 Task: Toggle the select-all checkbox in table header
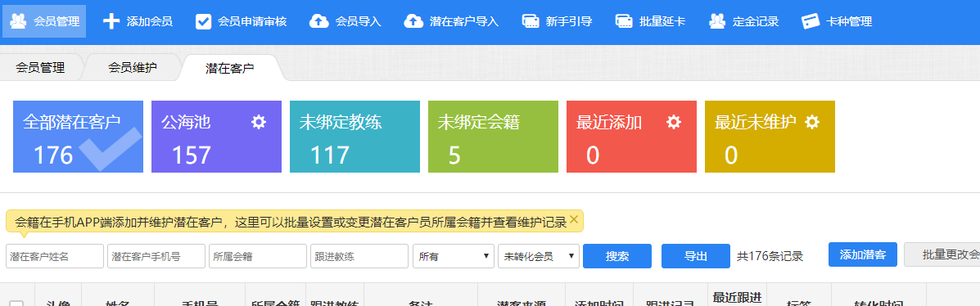[x=16, y=303]
